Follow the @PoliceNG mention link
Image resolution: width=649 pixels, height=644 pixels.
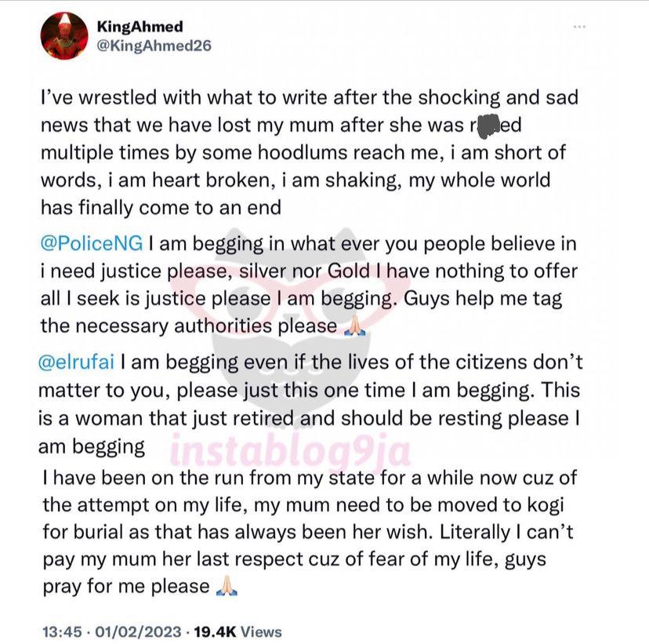[92, 243]
